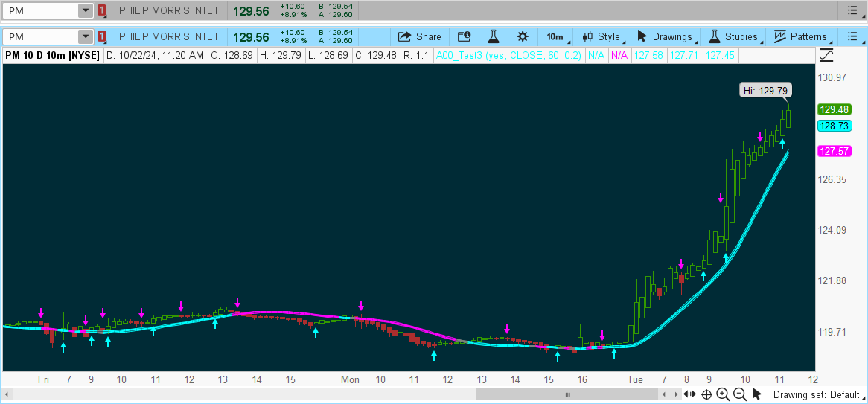Click the symbol field in the top header bar
This screenshot has height=404, width=868.
coord(40,10)
